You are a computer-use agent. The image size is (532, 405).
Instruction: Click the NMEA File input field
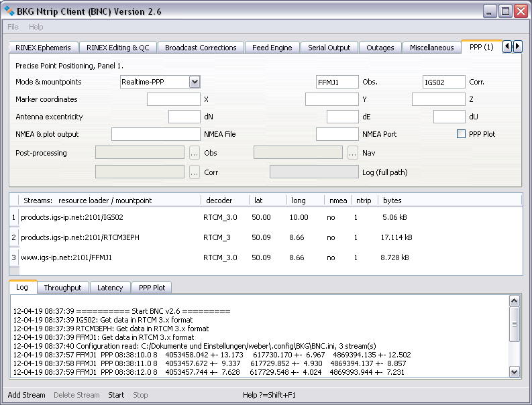tap(156, 134)
